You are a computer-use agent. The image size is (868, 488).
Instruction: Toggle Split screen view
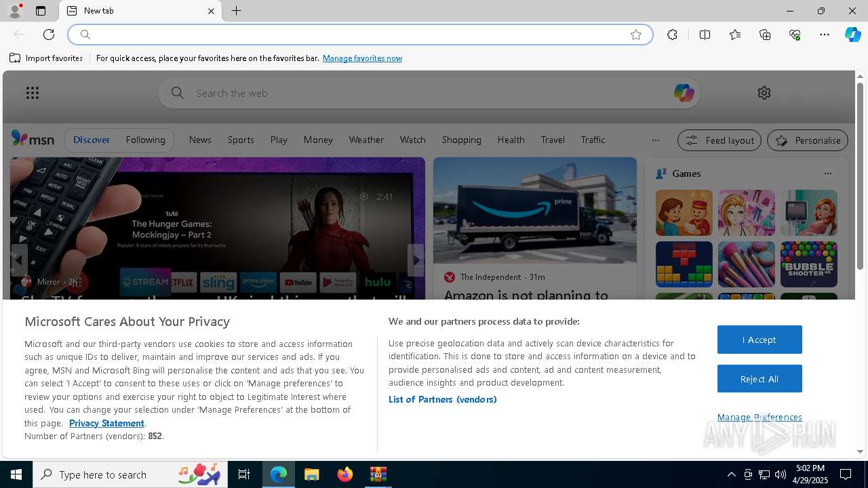(705, 35)
